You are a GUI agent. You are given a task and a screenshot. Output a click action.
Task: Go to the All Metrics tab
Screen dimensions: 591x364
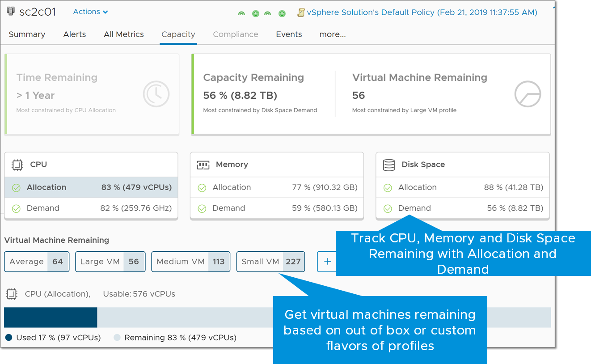124,34
